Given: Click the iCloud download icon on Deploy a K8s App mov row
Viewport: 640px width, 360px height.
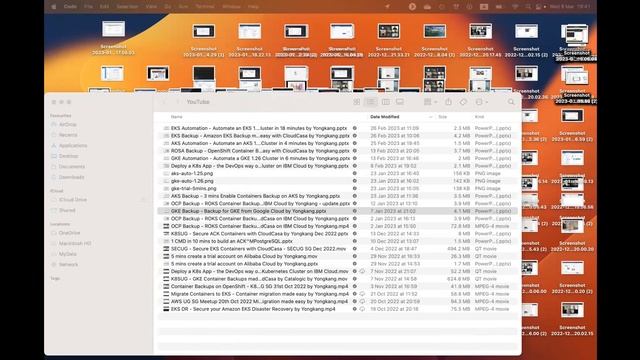Looking at the screenshot, I should point(362,271).
